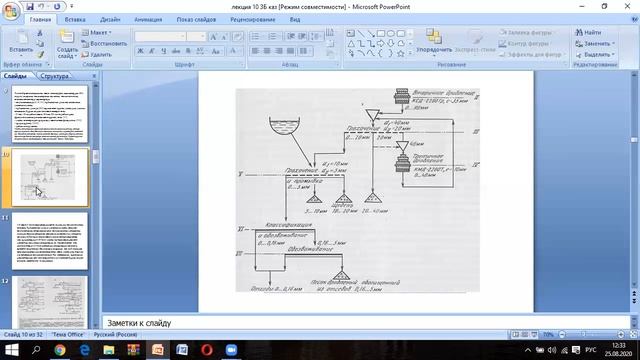Toggle italic К formatting
640x360 pixels.
tap(152, 51)
